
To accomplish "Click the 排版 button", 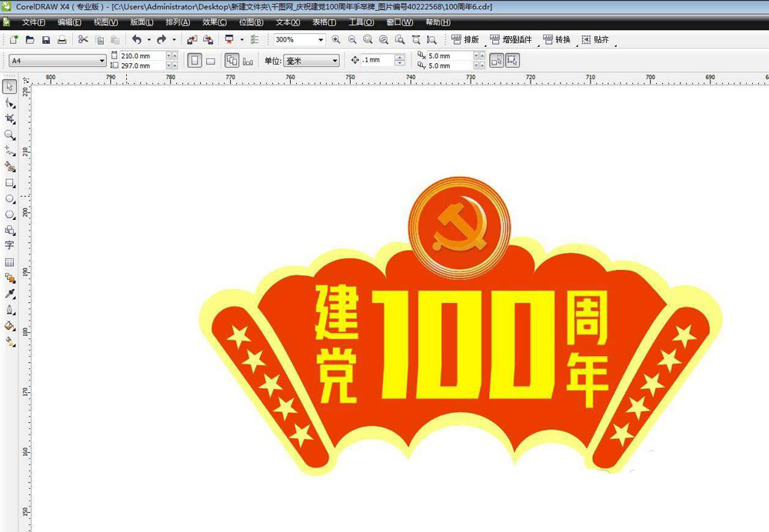I will [465, 40].
